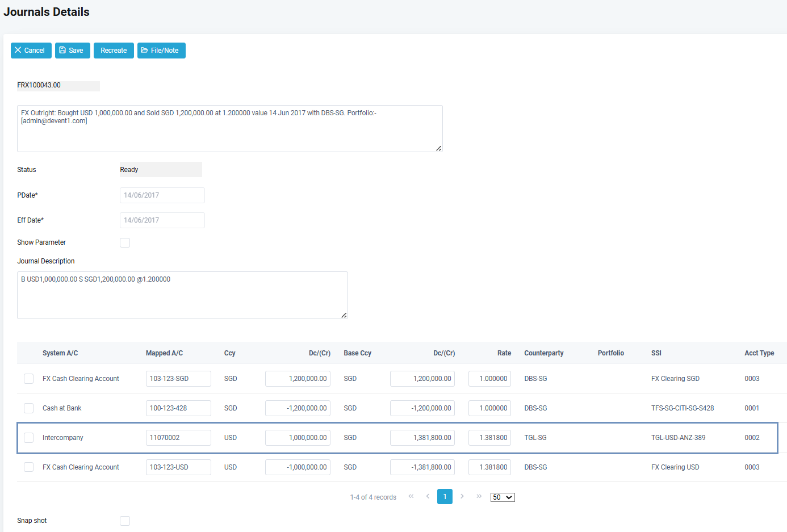Enable the Show Parameter checkbox

pyautogui.click(x=125, y=242)
